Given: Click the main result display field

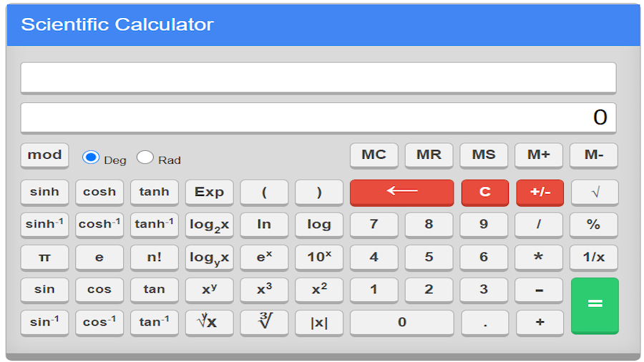Looking at the screenshot, I should (318, 117).
